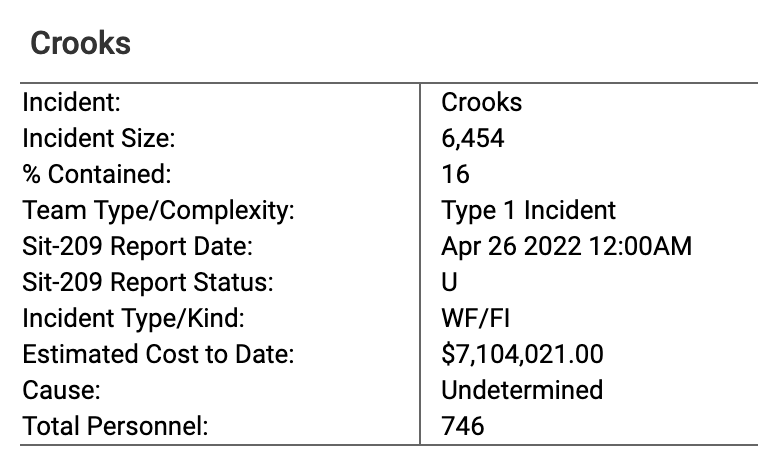Select the Incident Size label
This screenshot has height=472, width=758.
(99, 138)
